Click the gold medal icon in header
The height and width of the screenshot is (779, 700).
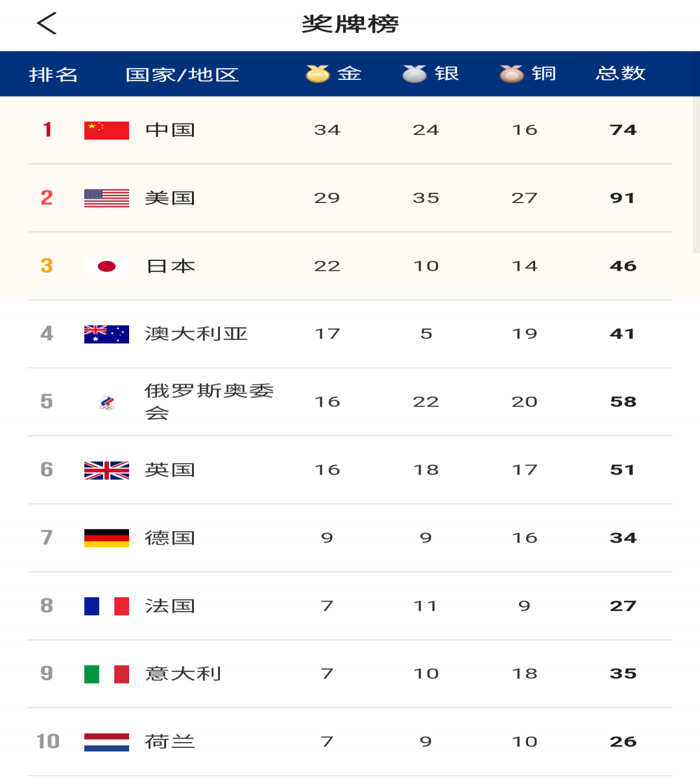click(x=318, y=74)
